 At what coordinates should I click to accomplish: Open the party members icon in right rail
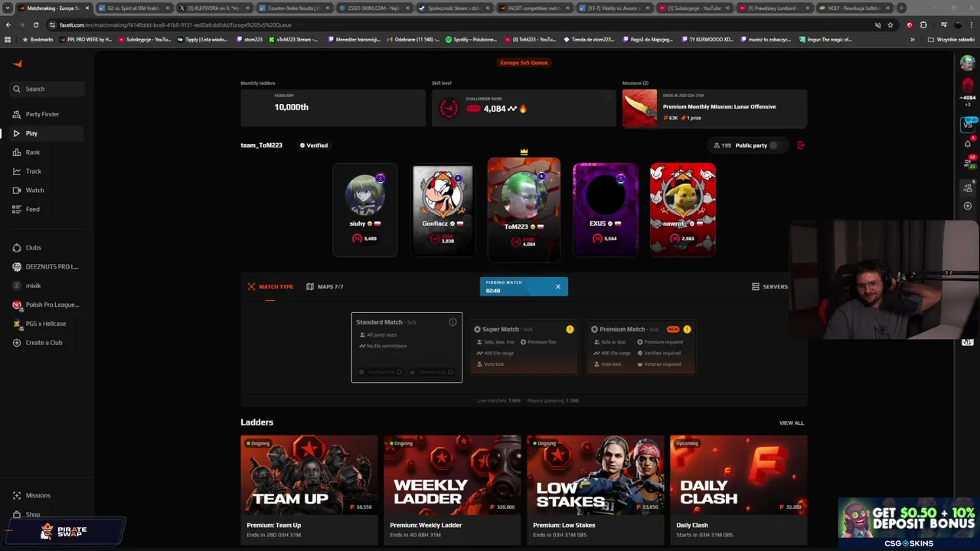coord(968,187)
